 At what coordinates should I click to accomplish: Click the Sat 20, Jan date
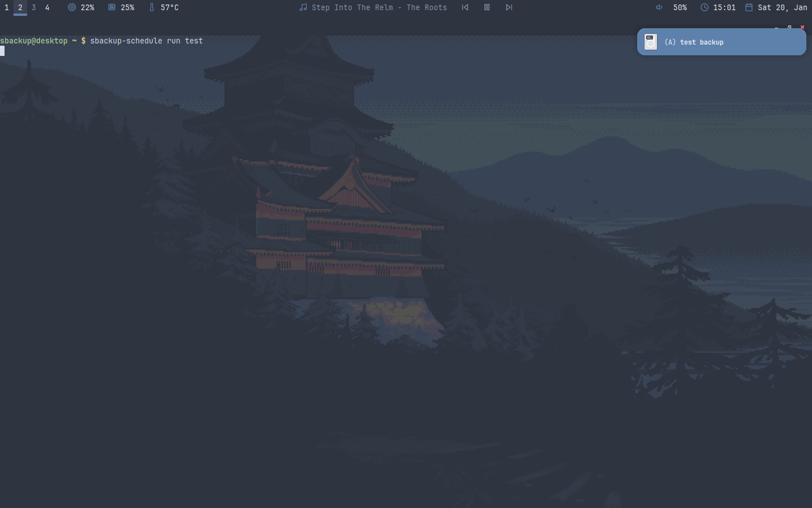[x=783, y=7]
